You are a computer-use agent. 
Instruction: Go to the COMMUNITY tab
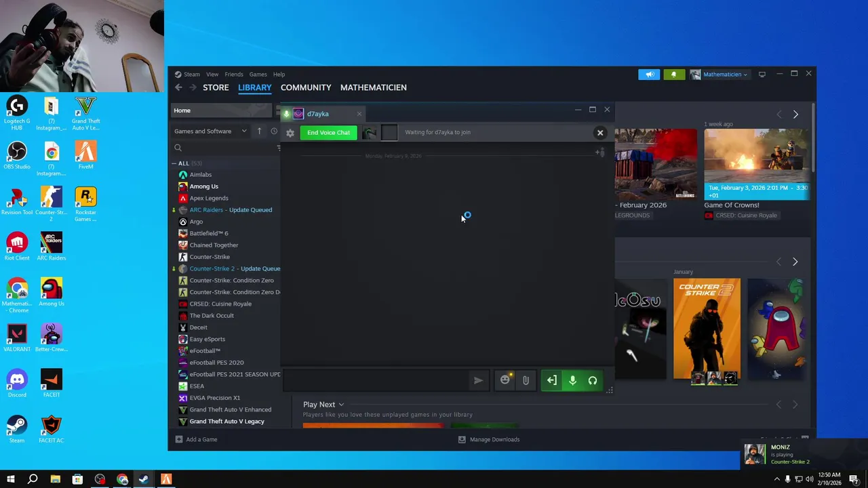(306, 87)
